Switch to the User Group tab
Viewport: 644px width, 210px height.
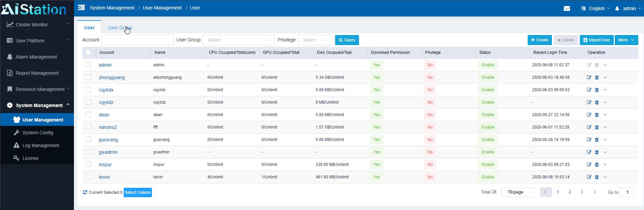click(120, 28)
